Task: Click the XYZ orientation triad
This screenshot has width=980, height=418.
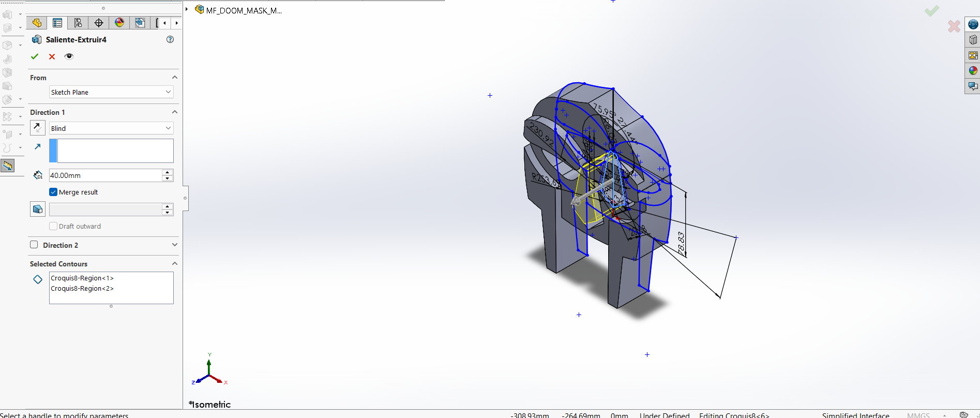Action: tap(209, 370)
